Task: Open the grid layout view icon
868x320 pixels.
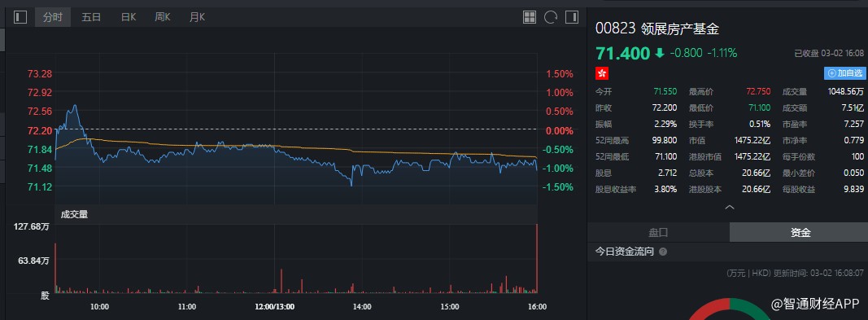Action: 530,17
